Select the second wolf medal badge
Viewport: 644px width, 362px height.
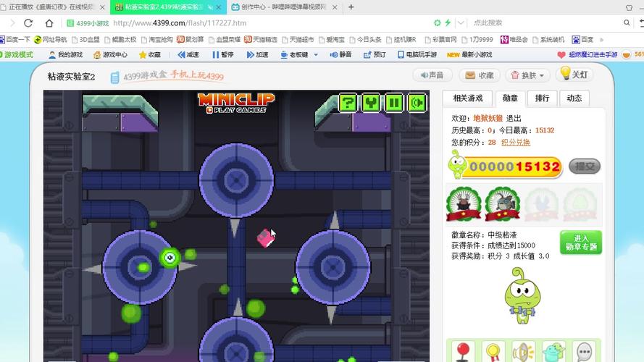502,204
